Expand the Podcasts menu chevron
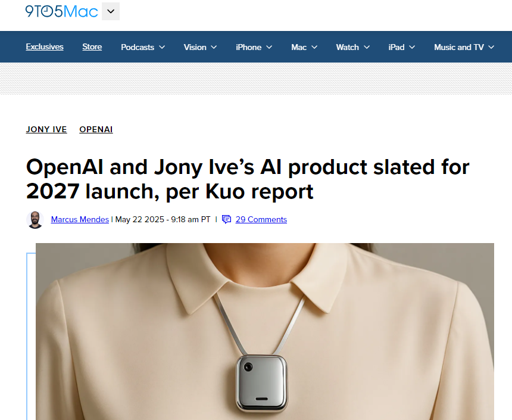The height and width of the screenshot is (420, 512). click(162, 48)
